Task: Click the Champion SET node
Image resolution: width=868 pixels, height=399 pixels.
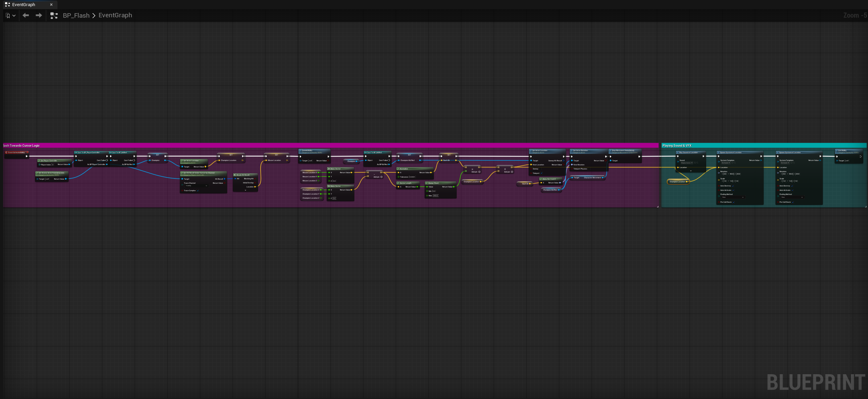Action: pos(158,157)
